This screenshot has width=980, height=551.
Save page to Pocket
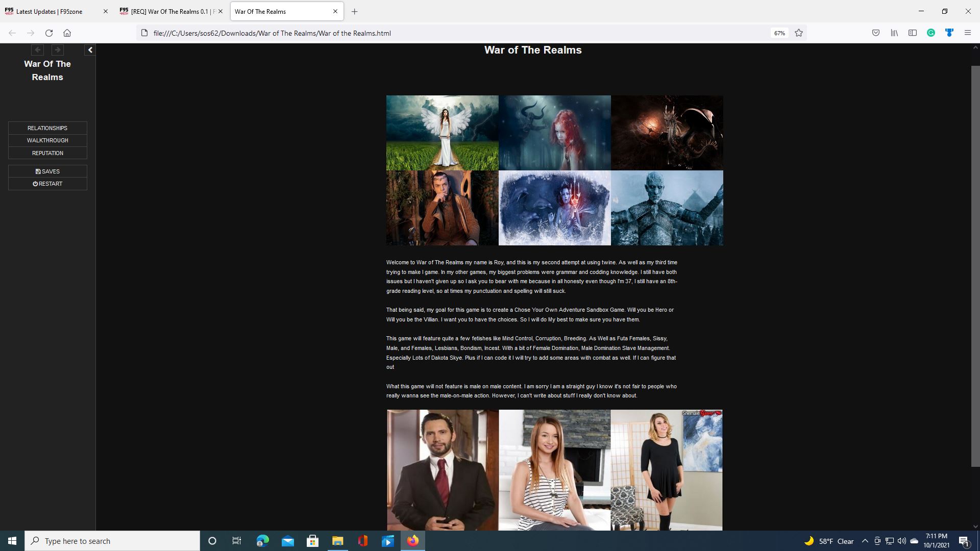tap(876, 33)
